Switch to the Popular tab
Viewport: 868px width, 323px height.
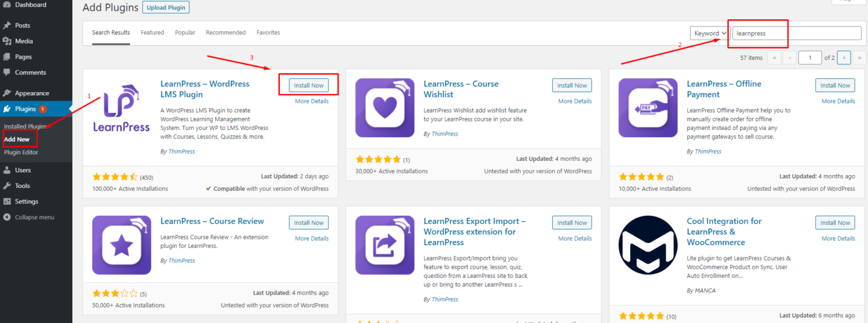pyautogui.click(x=185, y=33)
